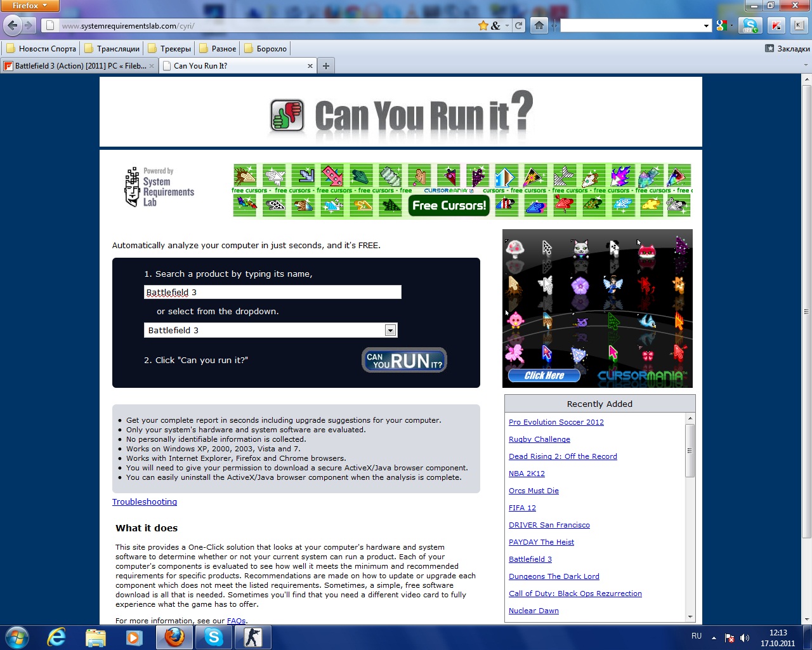Go back to the previous page

click(x=13, y=25)
